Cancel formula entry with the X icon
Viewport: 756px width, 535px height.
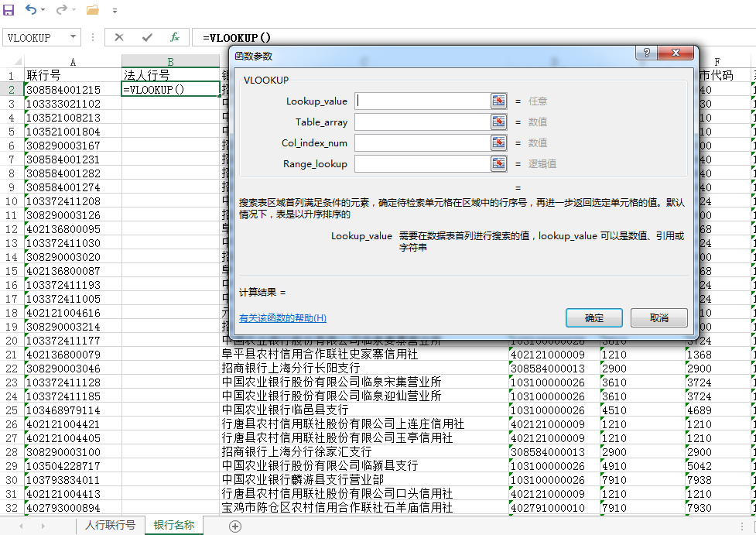point(119,37)
